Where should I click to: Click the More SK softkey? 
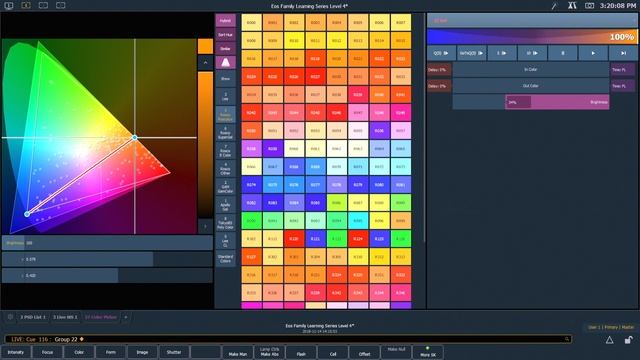pyautogui.click(x=428, y=352)
